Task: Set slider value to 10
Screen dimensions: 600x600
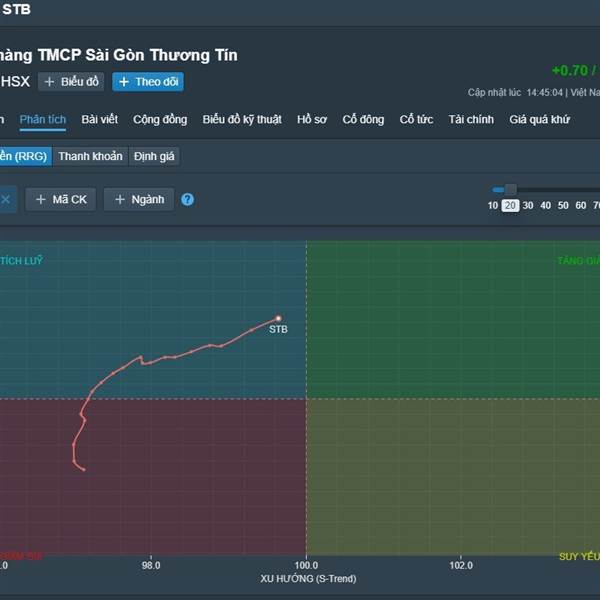Action: coord(493,205)
